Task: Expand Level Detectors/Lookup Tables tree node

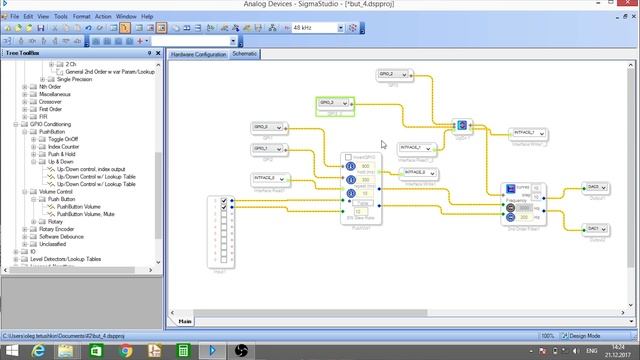Action: click(16, 259)
